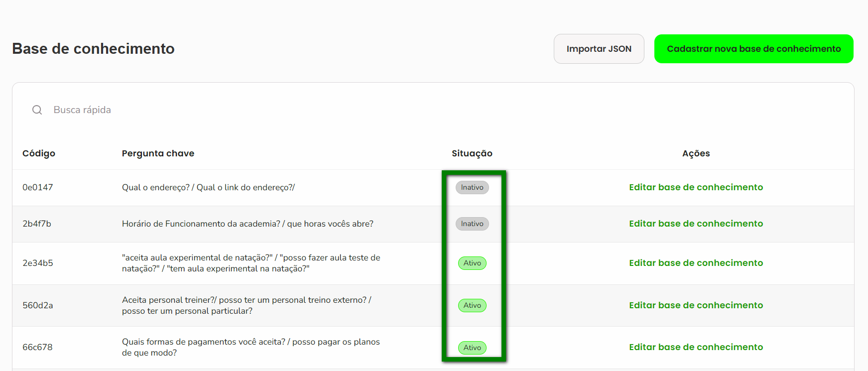Click the Importar JSON button
The width and height of the screenshot is (868, 371).
pyautogui.click(x=599, y=49)
